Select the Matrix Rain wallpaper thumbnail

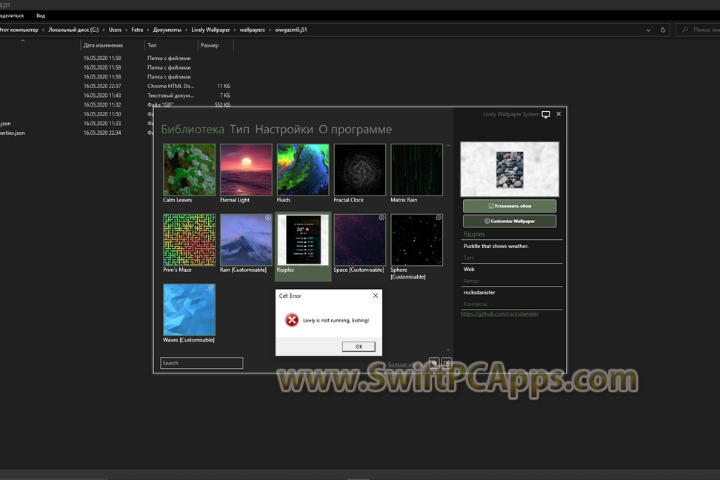point(417,170)
